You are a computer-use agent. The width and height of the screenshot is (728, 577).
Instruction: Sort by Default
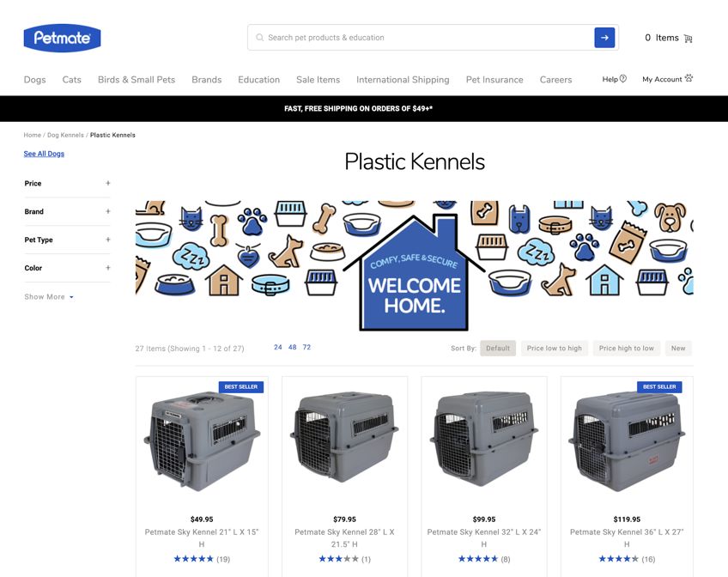coord(498,348)
